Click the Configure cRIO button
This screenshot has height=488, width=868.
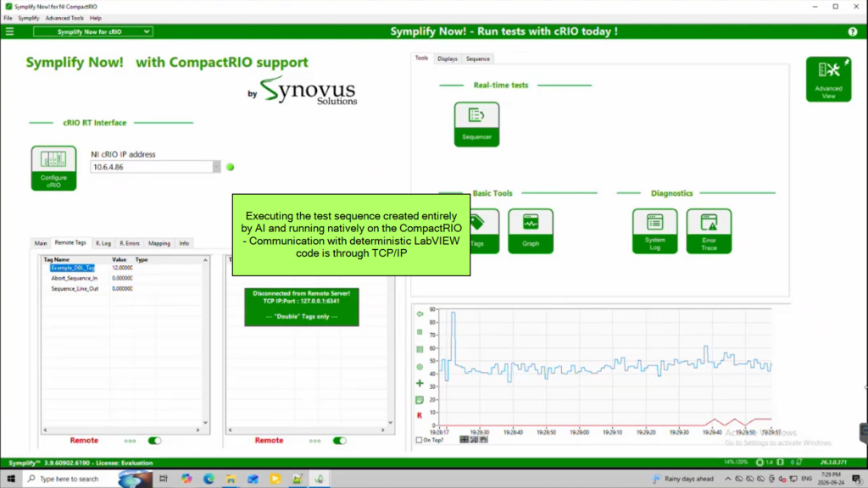pyautogui.click(x=53, y=169)
